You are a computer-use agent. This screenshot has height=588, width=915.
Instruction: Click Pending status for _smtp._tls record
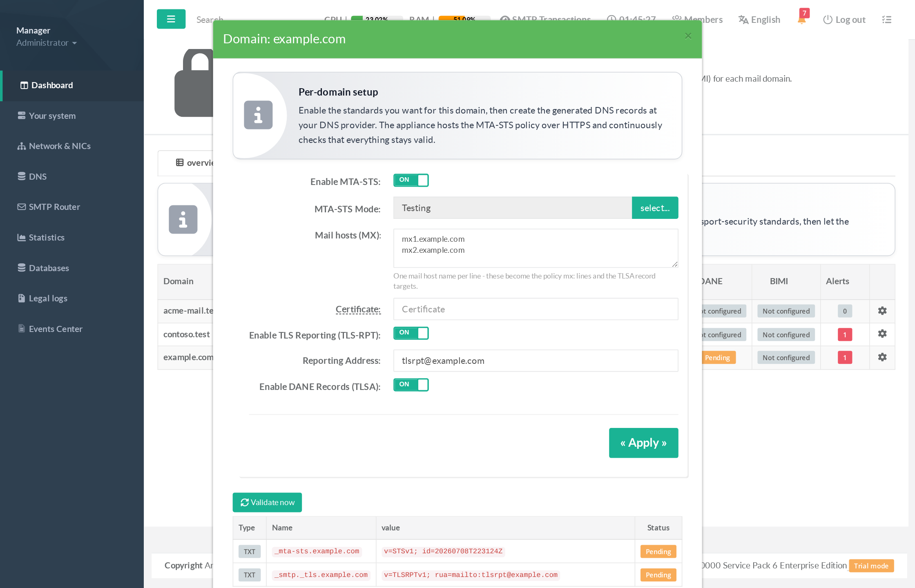pos(658,575)
